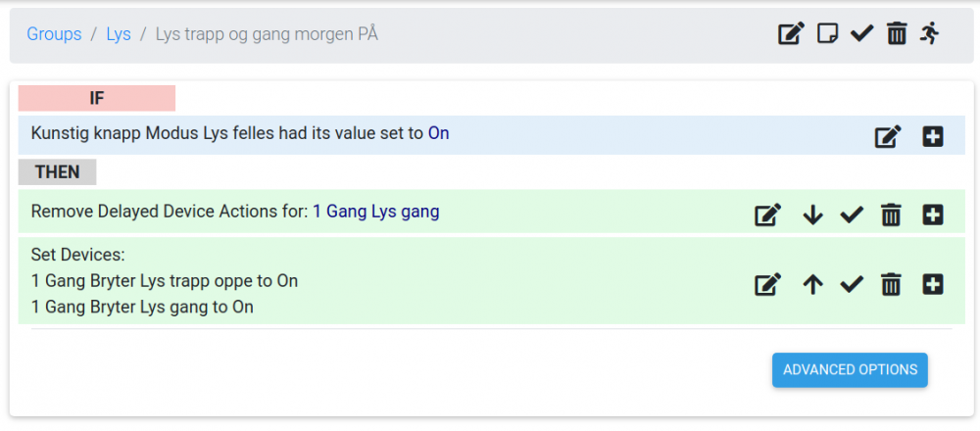Delete the Set Devices action

click(x=891, y=285)
